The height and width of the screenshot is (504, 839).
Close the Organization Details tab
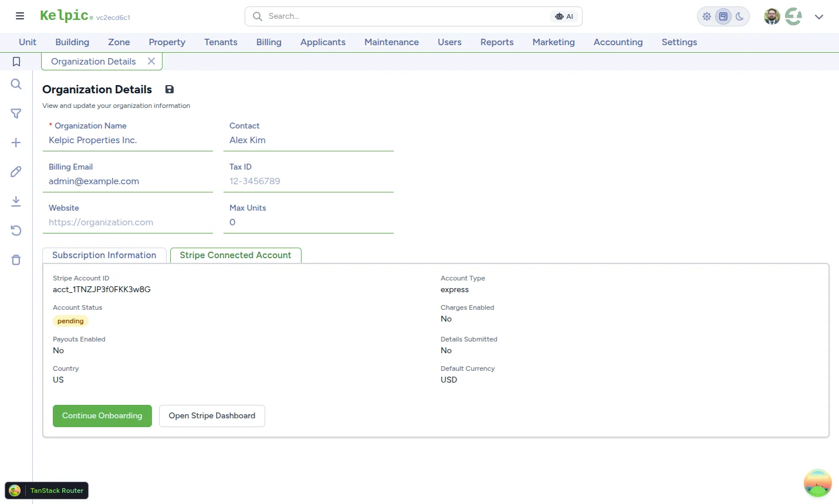(151, 61)
